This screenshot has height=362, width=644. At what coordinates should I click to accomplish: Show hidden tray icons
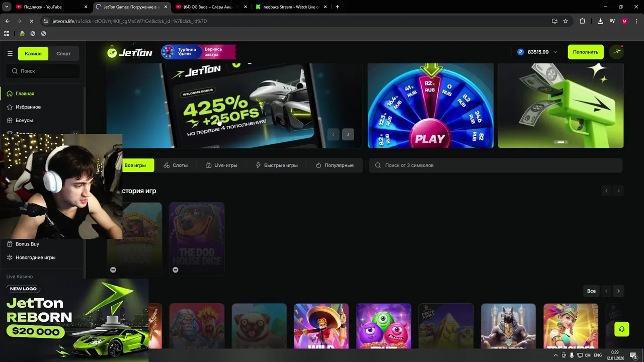tap(555, 355)
